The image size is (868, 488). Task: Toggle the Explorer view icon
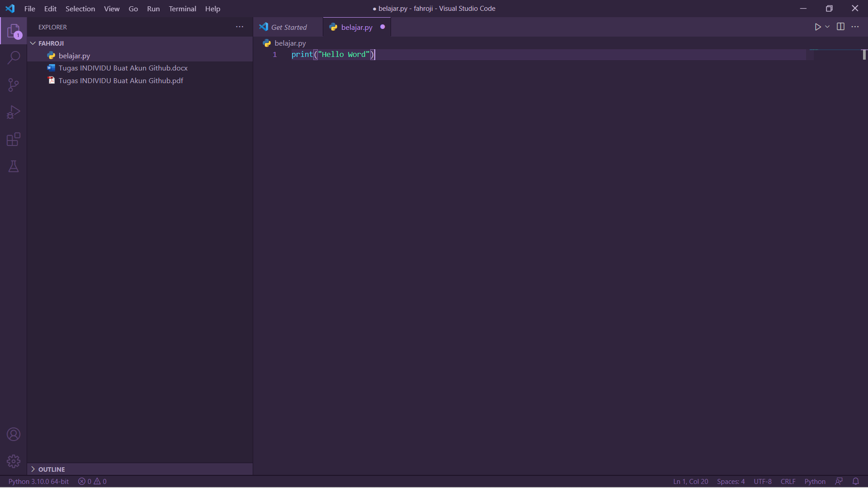coord(14,31)
